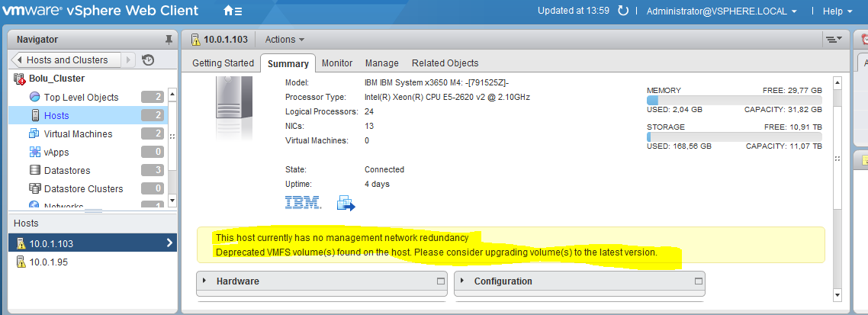The width and height of the screenshot is (868, 315).
Task: Click Summary pane scroll up arrow
Action: (837, 83)
